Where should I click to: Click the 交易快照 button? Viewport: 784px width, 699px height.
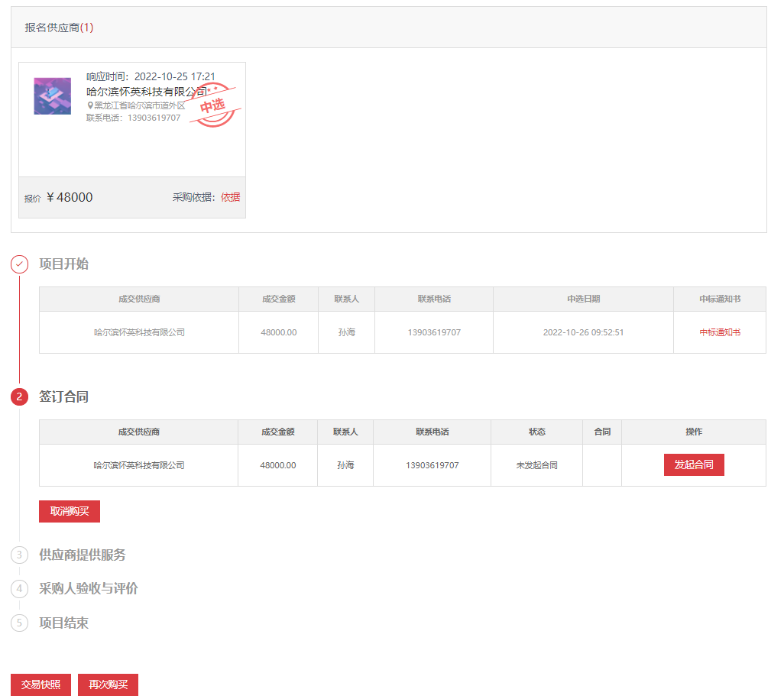coord(40,685)
